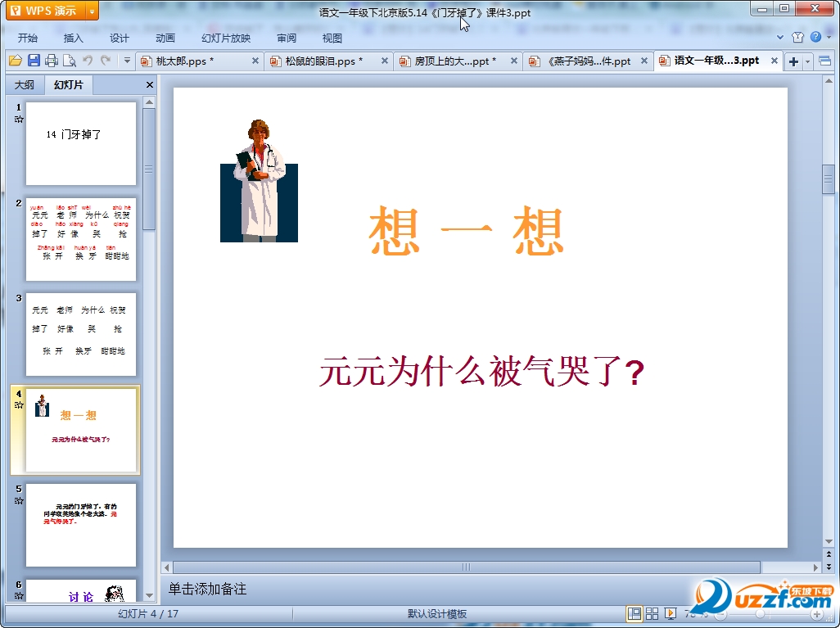Viewport: 840px width, 628px height.
Task: Expand the quick access toolbar customization arrow
Action: (127, 61)
